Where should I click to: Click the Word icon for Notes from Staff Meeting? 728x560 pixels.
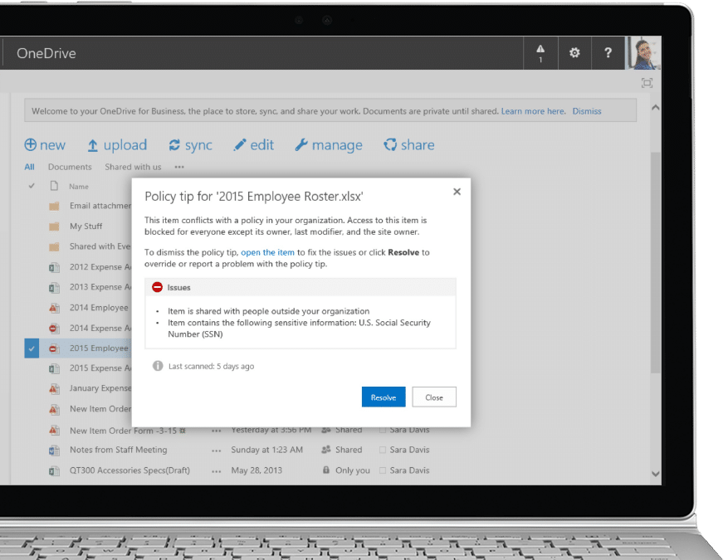pos(54,450)
